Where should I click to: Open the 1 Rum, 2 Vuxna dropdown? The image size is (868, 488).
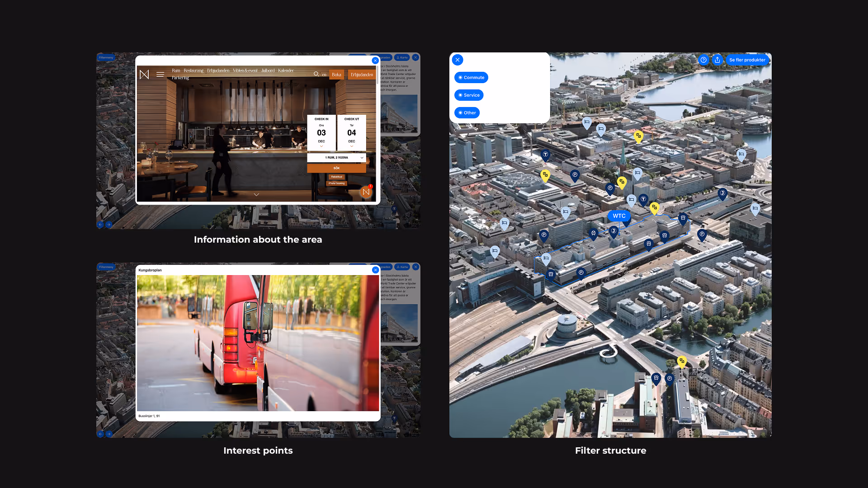(336, 158)
